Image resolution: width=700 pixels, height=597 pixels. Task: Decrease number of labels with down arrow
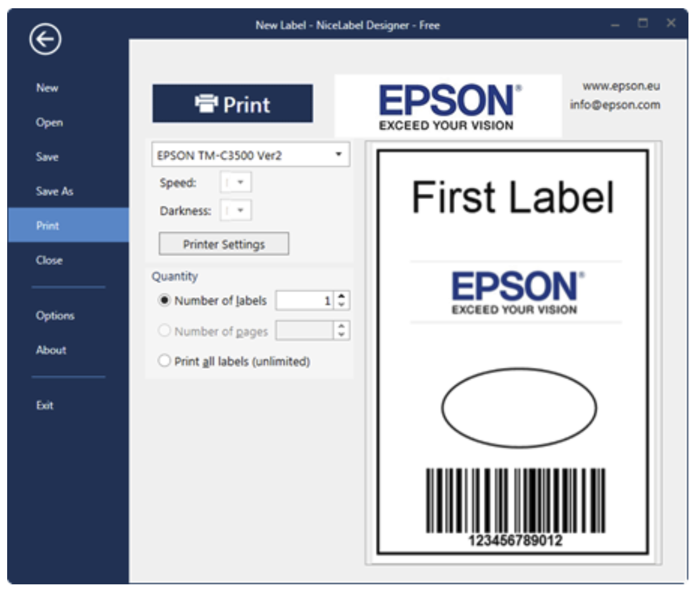[x=341, y=305]
